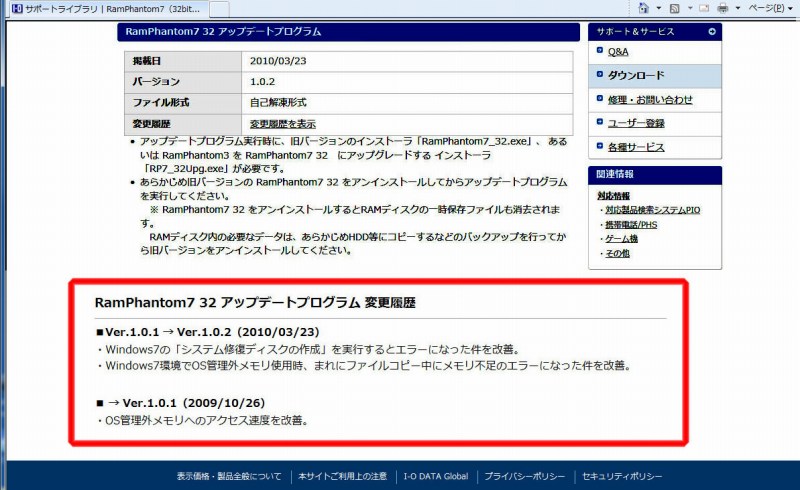Expand the Home button dropdown arrow
Image resolution: width=800 pixels, height=490 pixels.
(657, 8)
